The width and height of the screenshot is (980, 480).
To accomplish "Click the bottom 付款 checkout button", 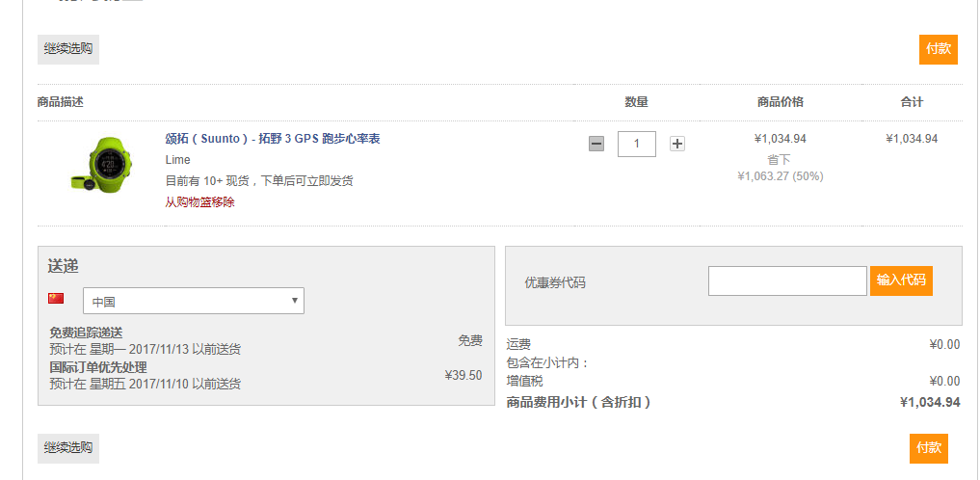I will coord(929,448).
